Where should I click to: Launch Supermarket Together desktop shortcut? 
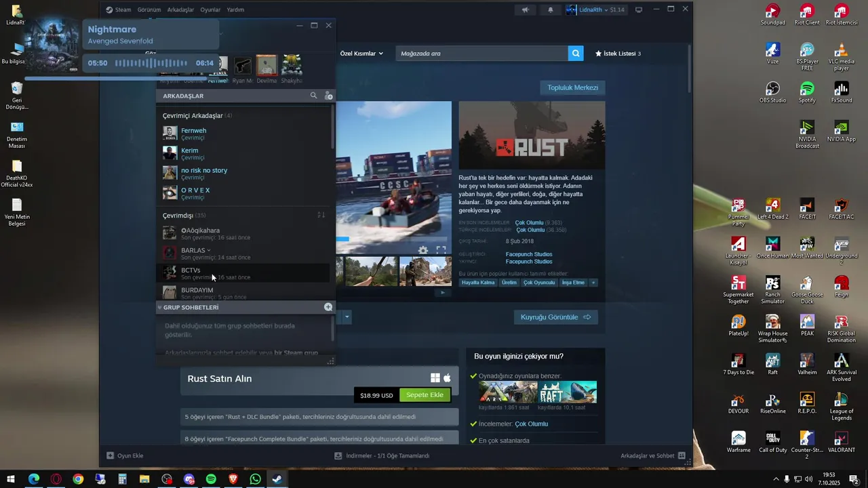tap(738, 290)
